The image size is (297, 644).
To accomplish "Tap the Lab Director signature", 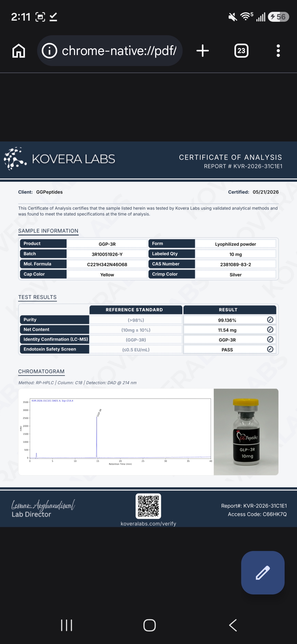I will coord(43,505).
